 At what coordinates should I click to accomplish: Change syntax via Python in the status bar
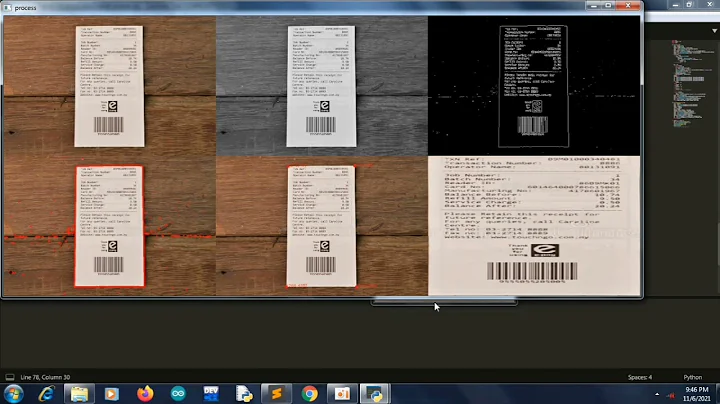692,377
